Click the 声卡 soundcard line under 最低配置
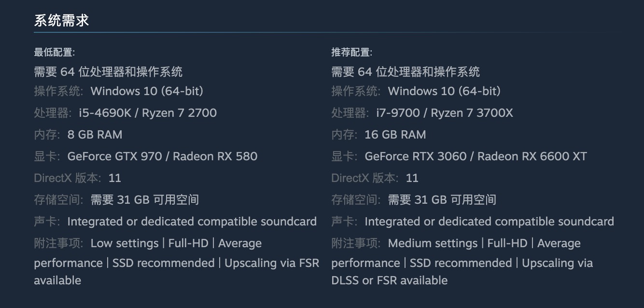 [175, 222]
